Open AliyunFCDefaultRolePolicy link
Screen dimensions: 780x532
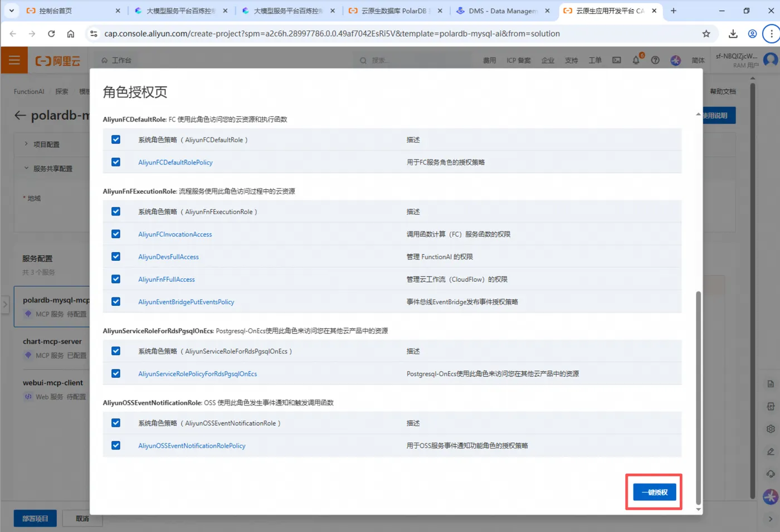pyautogui.click(x=175, y=163)
